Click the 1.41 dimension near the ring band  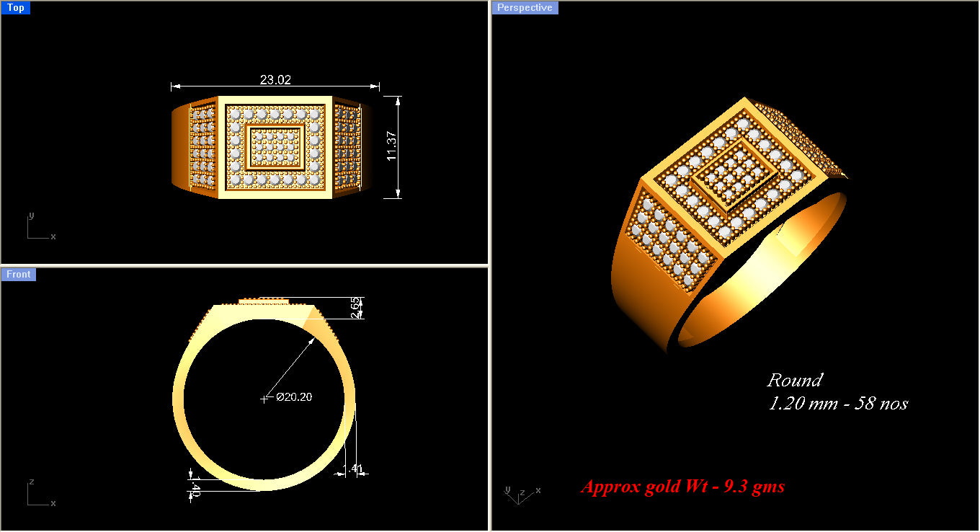(x=353, y=467)
